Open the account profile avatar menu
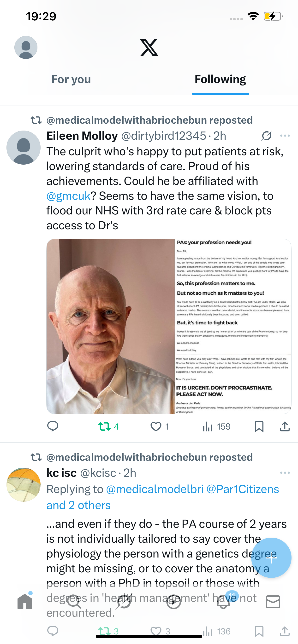Viewport: 298px width, 644px height. (26, 47)
